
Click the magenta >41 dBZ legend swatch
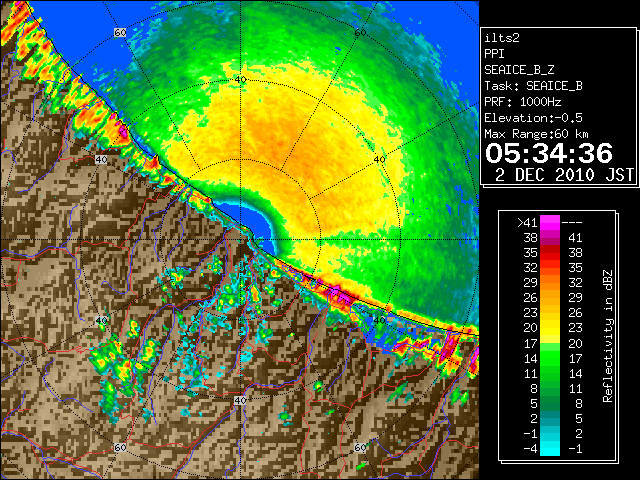(x=550, y=222)
